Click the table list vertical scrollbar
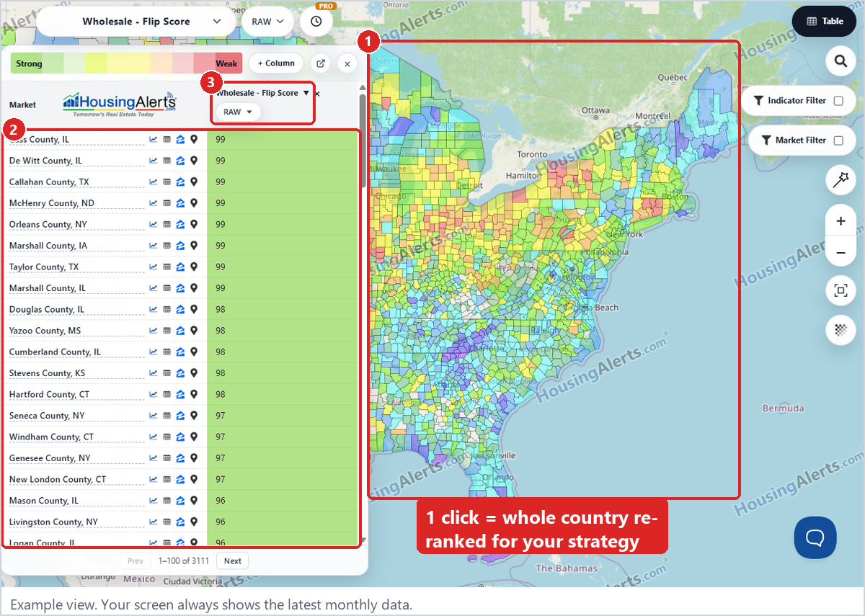This screenshot has width=865, height=616. (363, 141)
